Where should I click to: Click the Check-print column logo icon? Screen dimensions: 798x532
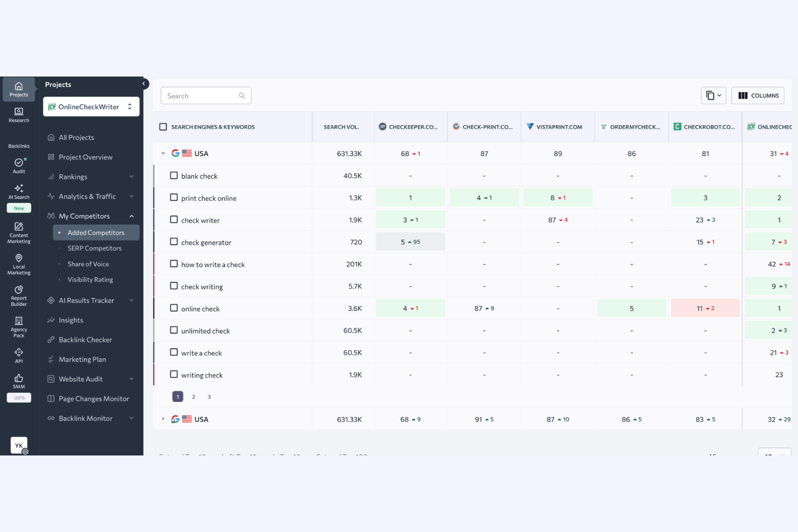pos(456,127)
